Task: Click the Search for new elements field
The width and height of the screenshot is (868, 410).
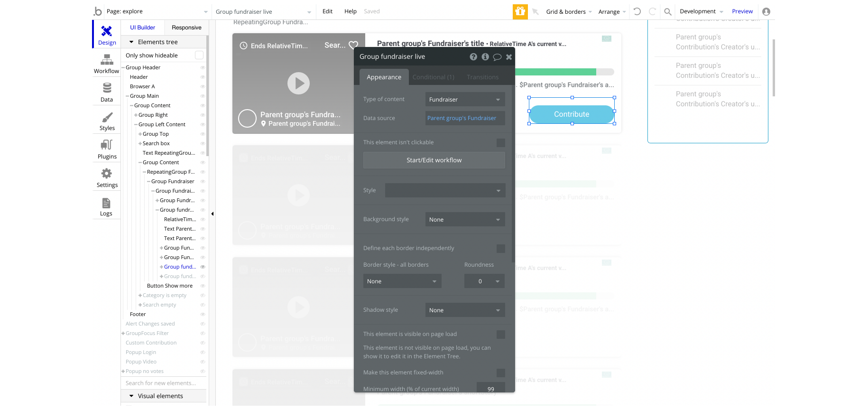Action: point(164,383)
